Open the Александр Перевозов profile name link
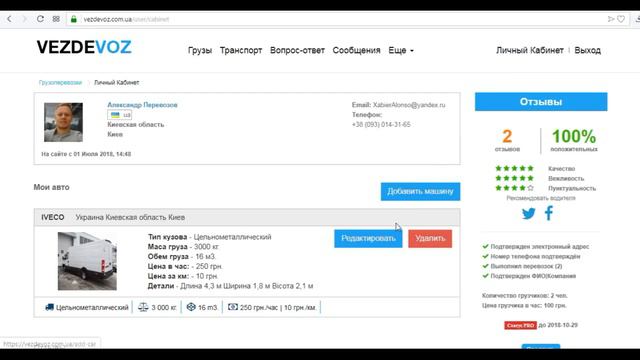Viewport: 640px width, 360px height. (x=142, y=105)
